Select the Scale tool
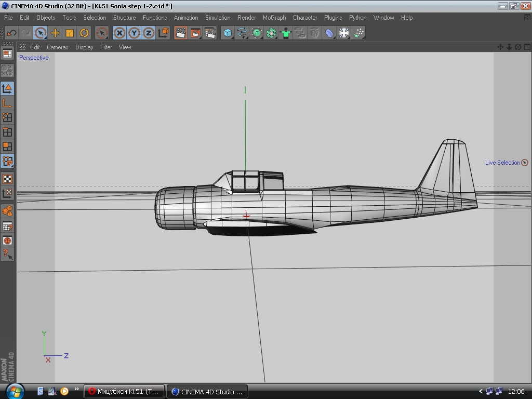 pos(70,33)
